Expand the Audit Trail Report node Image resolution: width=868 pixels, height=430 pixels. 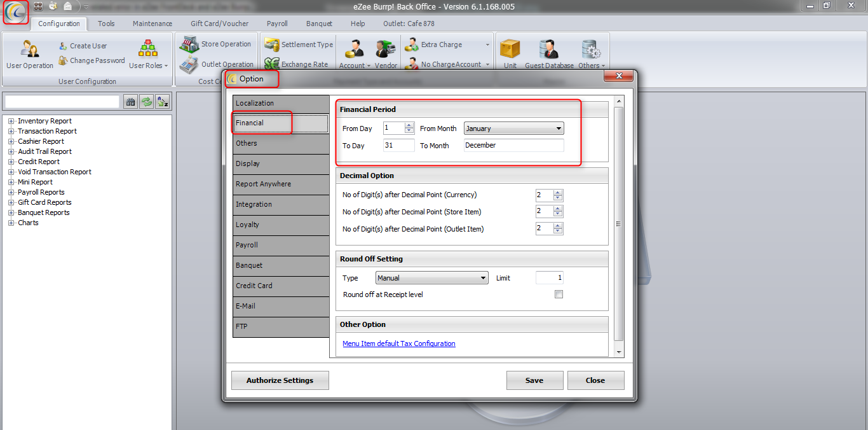click(x=11, y=151)
